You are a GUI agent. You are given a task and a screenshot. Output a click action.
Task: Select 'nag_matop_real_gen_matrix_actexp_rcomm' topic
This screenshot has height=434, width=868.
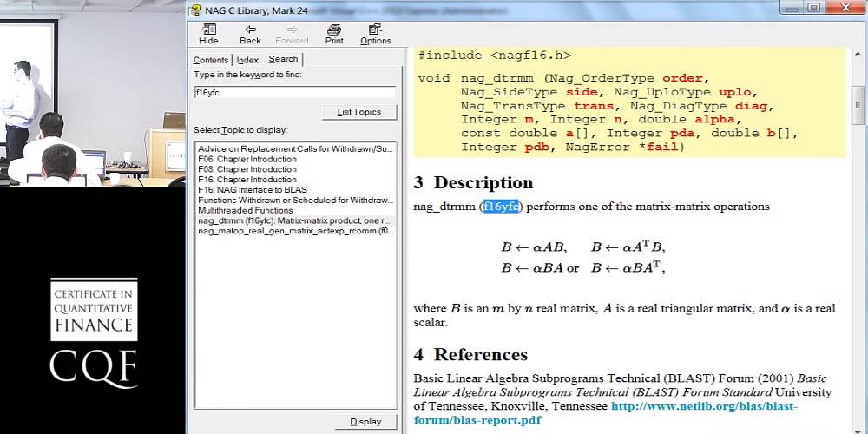click(x=296, y=231)
